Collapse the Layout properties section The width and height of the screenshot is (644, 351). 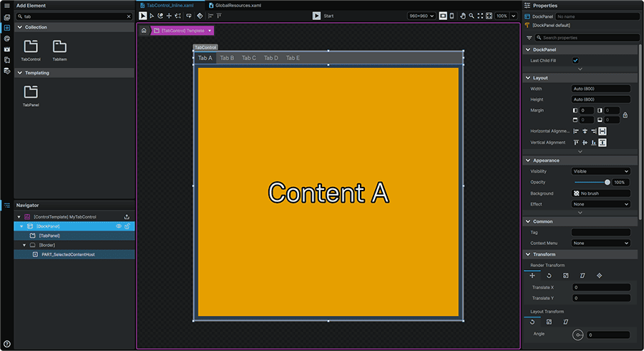(528, 77)
